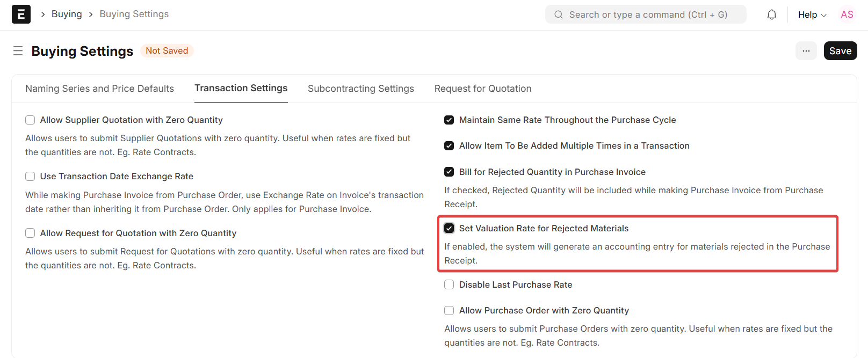
Task: Toggle the sidebar hamburger menu
Action: tap(18, 51)
